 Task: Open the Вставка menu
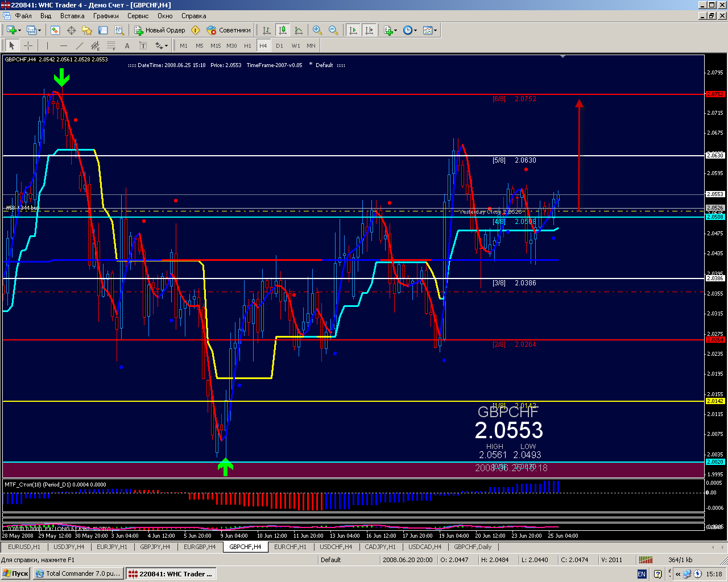tap(72, 16)
